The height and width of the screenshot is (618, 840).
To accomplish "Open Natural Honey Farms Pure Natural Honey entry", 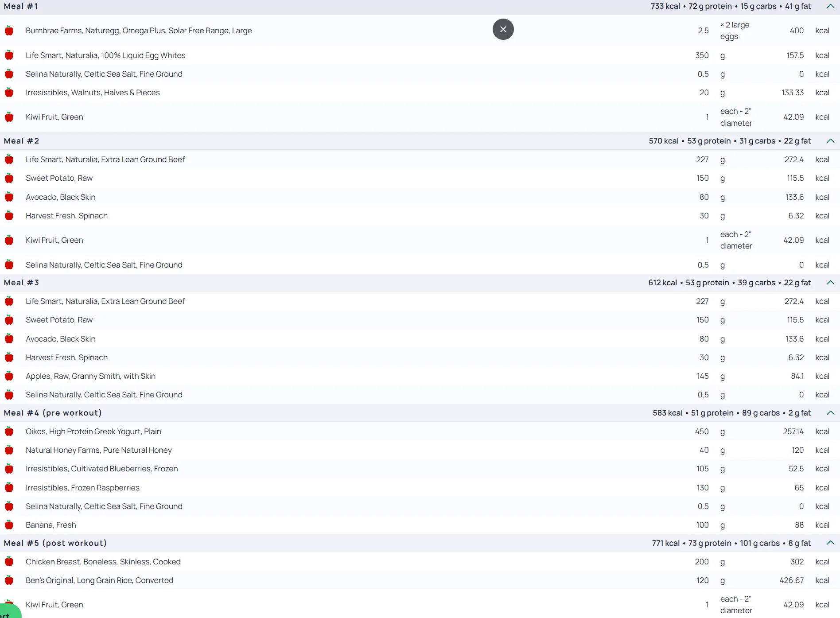I will (99, 450).
